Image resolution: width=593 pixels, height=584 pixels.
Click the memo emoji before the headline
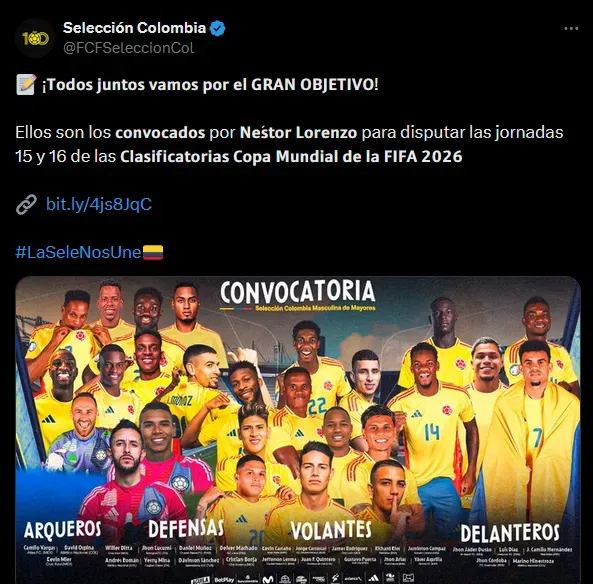26,84
